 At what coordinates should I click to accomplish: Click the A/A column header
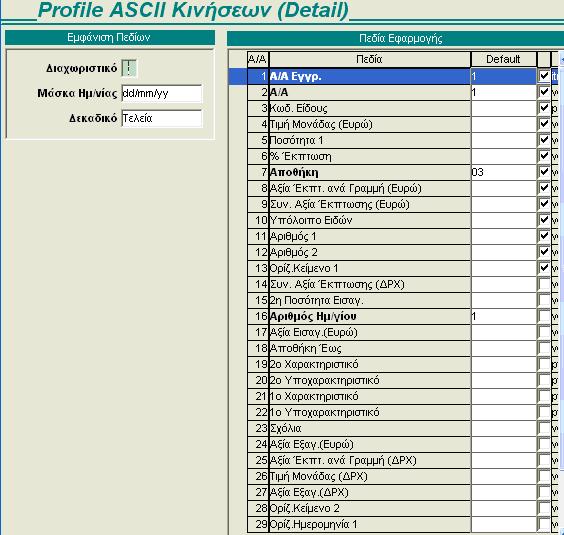point(258,59)
